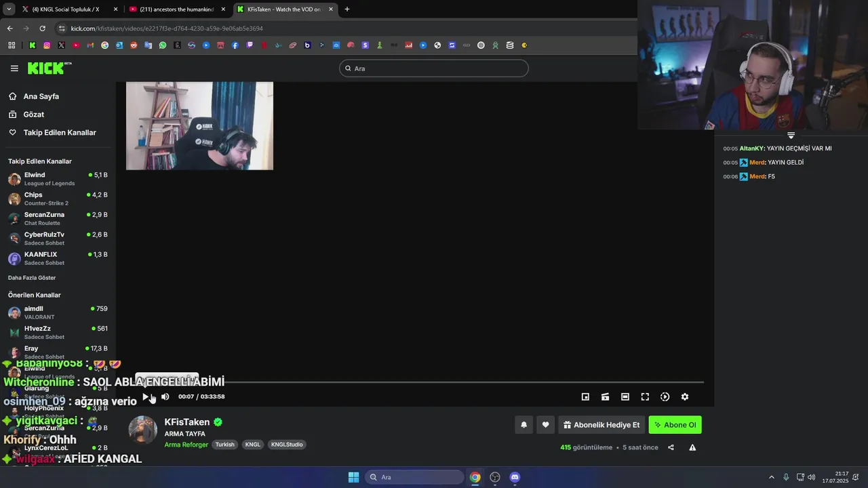
Task: Switch to KNGL Social Topluluk tab
Action: 66,9
